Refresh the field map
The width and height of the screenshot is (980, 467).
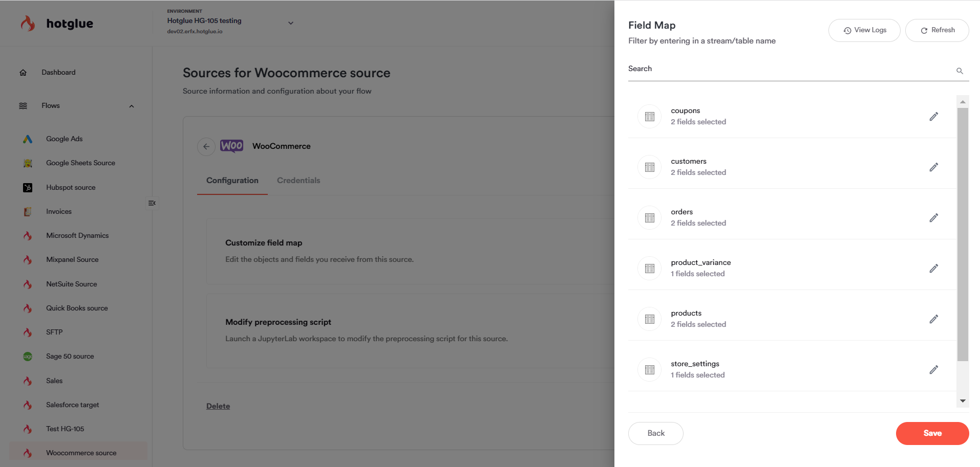[937, 30]
